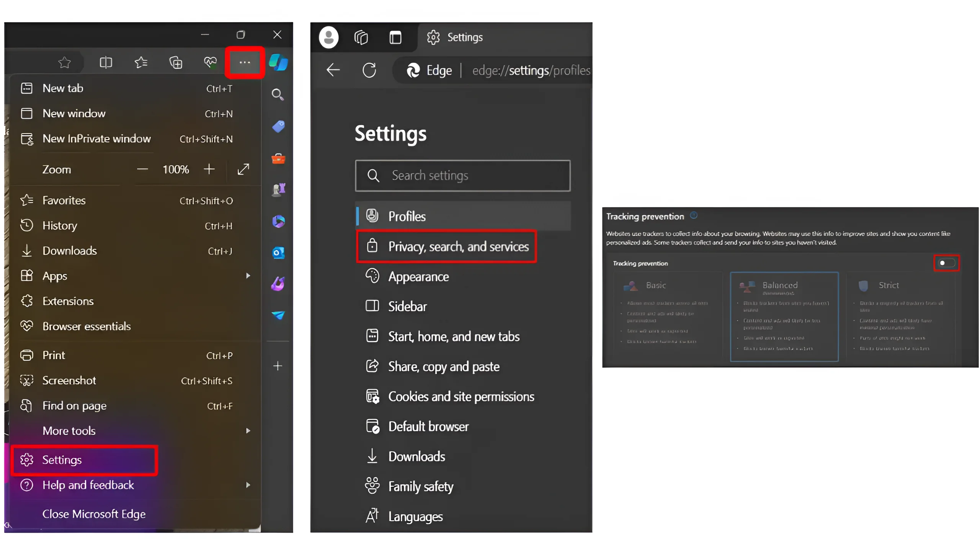
Task: Select the Basic tracking prevention level
Action: (668, 316)
